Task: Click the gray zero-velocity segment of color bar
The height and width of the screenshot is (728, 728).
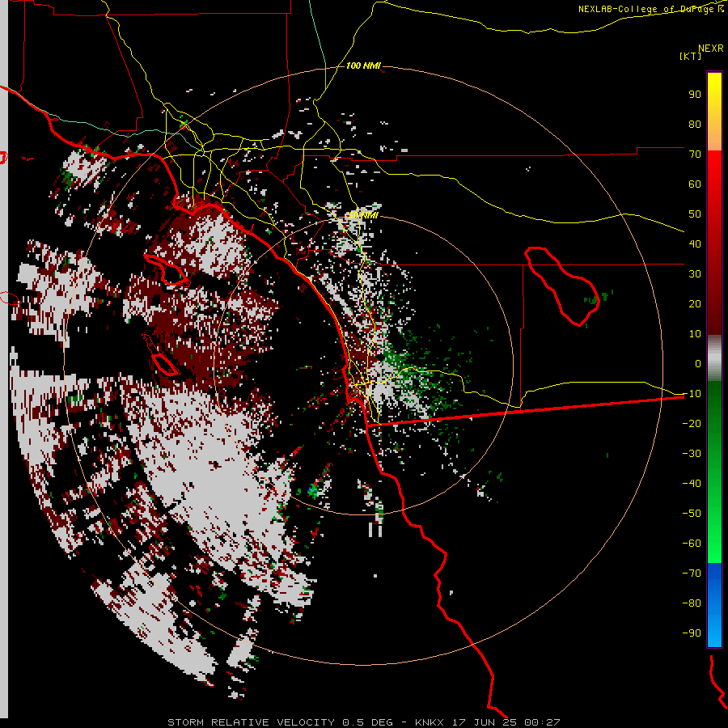Action: pos(714,358)
